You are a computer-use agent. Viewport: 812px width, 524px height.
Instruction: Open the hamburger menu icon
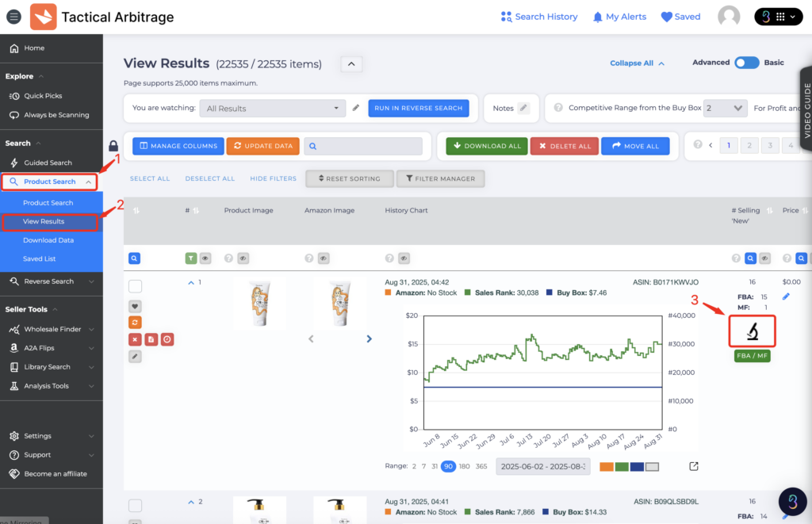14,17
